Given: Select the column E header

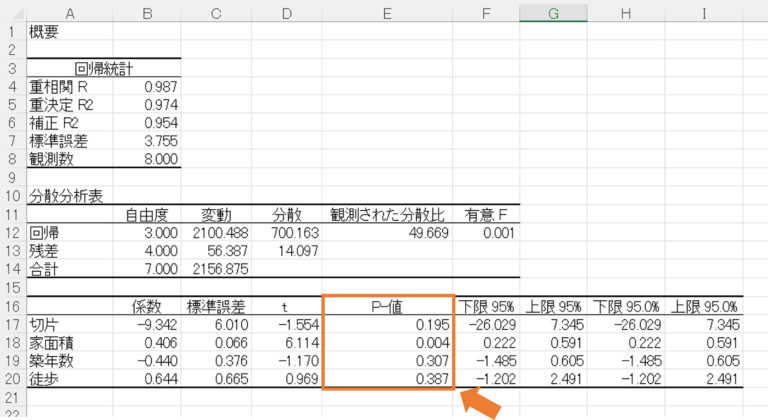Looking at the screenshot, I should (388, 12).
